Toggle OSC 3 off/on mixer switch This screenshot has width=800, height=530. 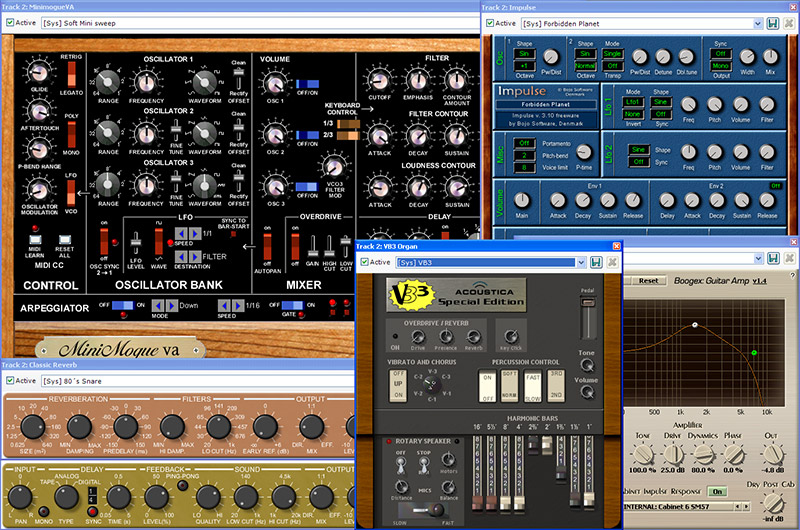[307, 187]
